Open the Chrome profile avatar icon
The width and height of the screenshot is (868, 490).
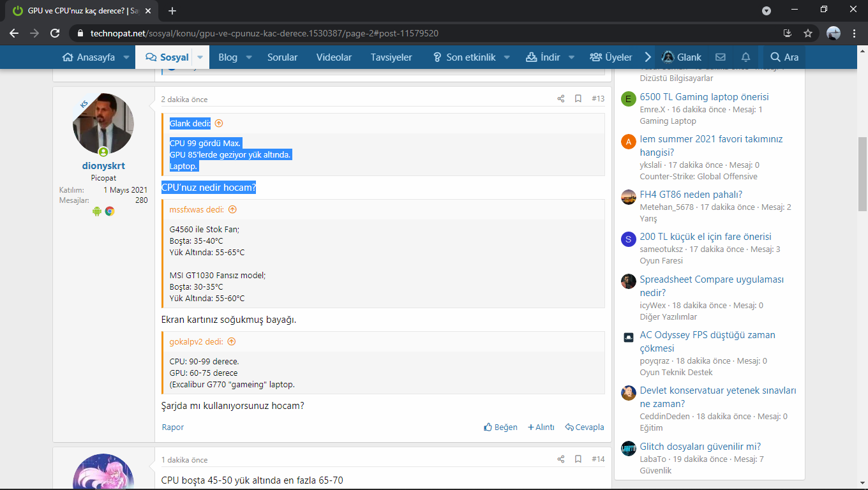(x=834, y=33)
